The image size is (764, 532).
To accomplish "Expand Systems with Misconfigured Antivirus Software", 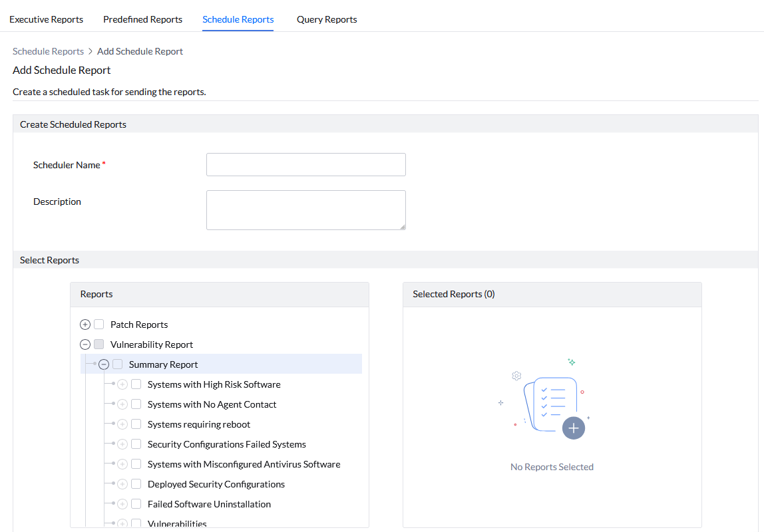I will (x=122, y=464).
